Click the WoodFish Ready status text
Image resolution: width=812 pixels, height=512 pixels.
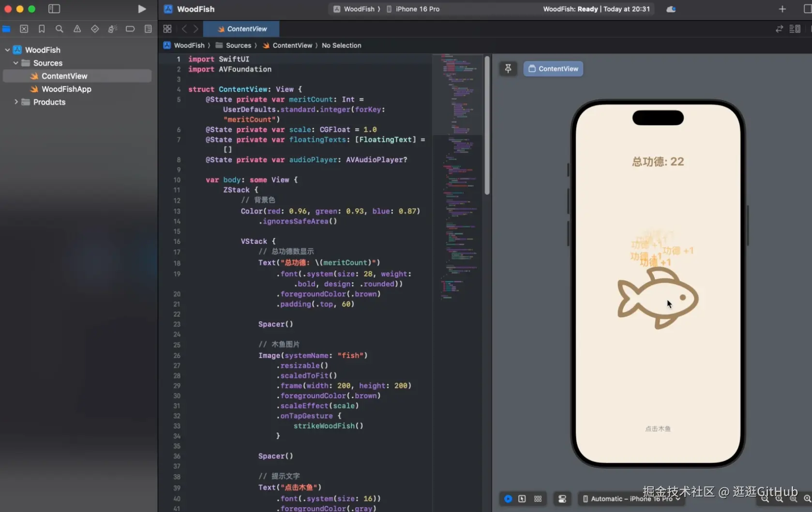click(x=596, y=9)
